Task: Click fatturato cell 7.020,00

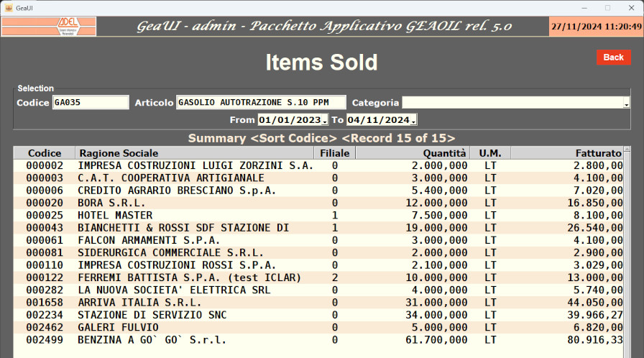Action: [x=598, y=191]
